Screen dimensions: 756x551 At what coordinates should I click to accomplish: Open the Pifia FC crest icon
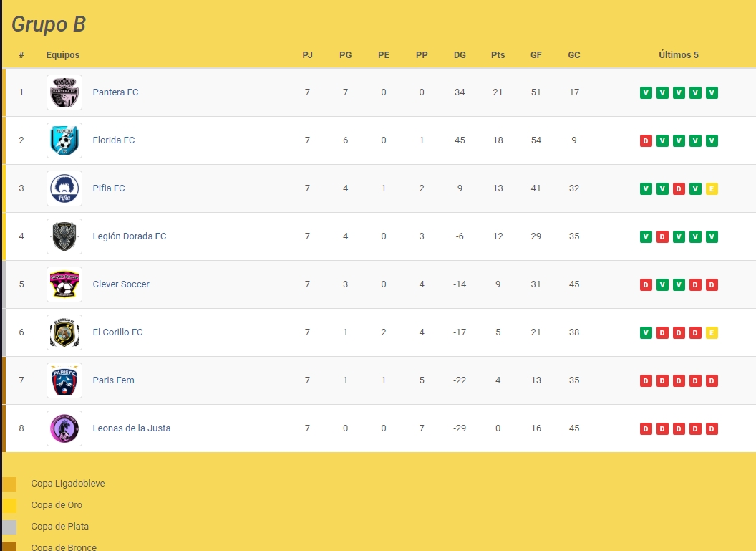coord(64,188)
